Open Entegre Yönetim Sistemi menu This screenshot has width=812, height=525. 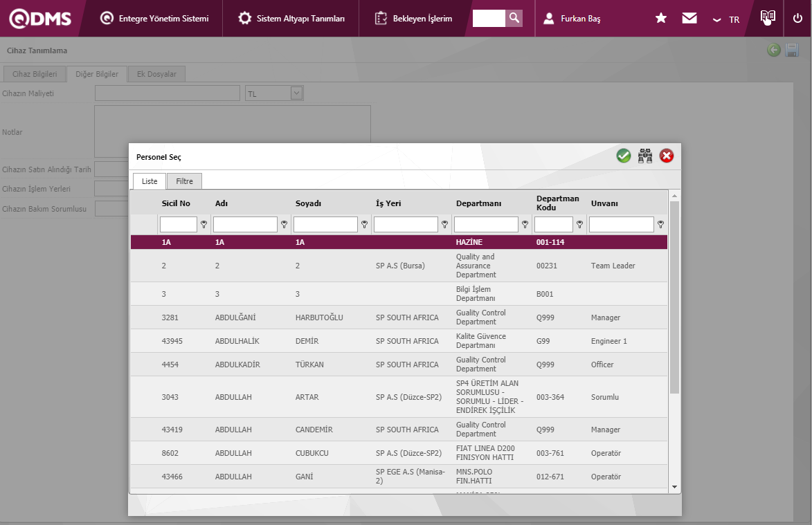click(154, 19)
